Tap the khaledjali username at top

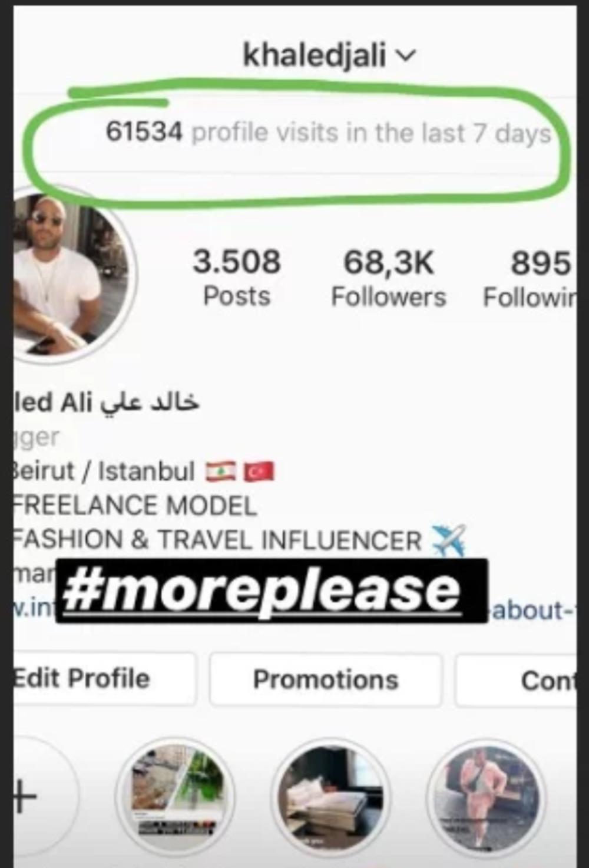click(x=315, y=55)
